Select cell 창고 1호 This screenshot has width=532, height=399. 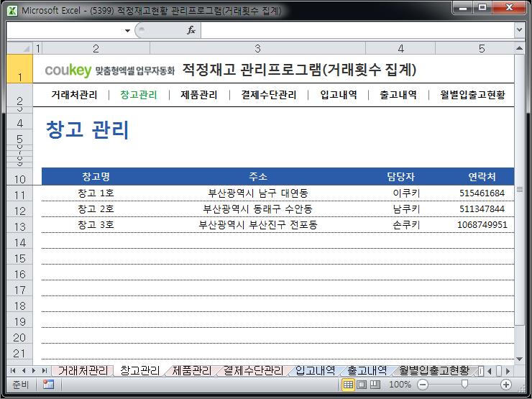tap(96, 193)
